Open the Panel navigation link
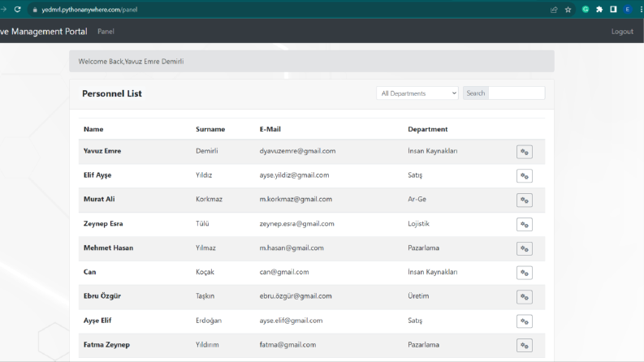Screen dimensions: 644x362 pos(106,31)
